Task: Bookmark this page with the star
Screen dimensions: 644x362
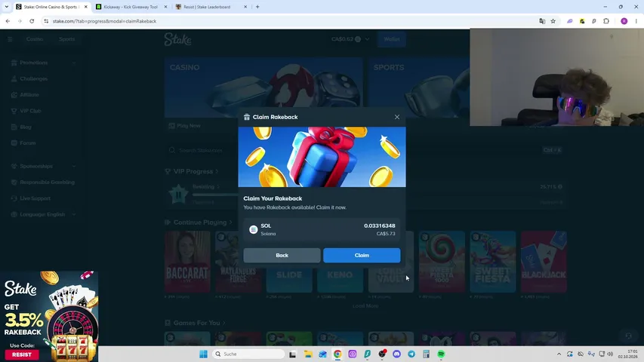Action: [x=553, y=21]
